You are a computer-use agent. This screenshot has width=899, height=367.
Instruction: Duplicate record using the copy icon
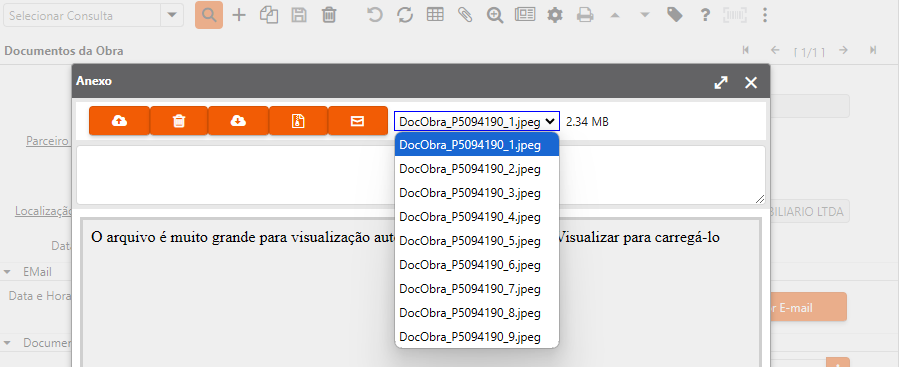pos(269,15)
